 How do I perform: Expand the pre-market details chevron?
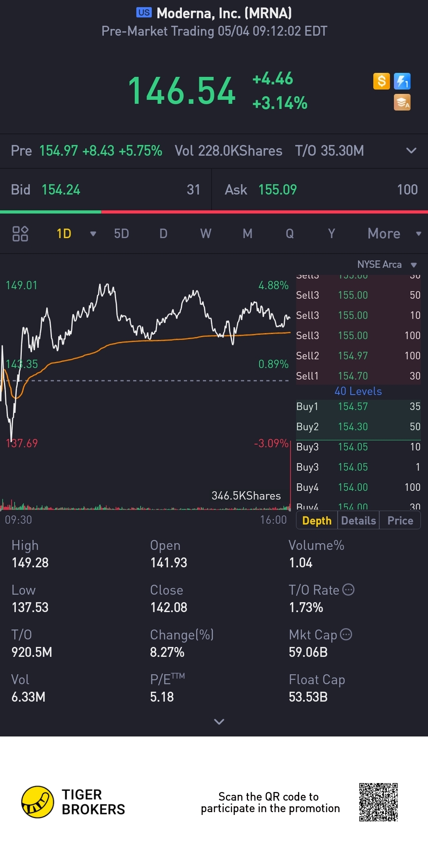tap(411, 151)
